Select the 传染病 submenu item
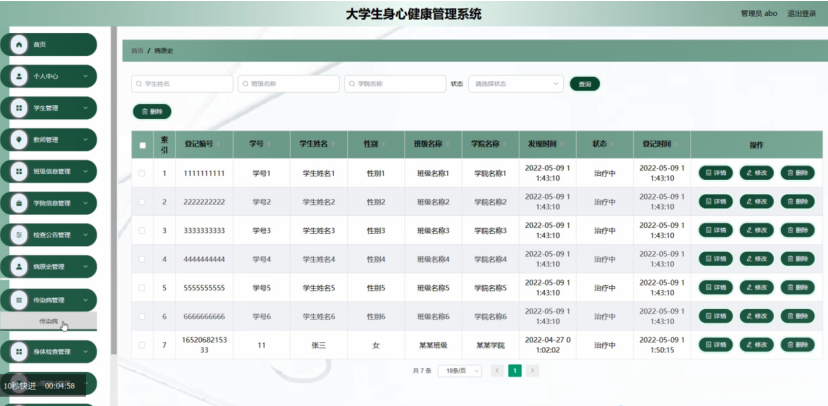This screenshot has height=406, width=828. tap(49, 321)
